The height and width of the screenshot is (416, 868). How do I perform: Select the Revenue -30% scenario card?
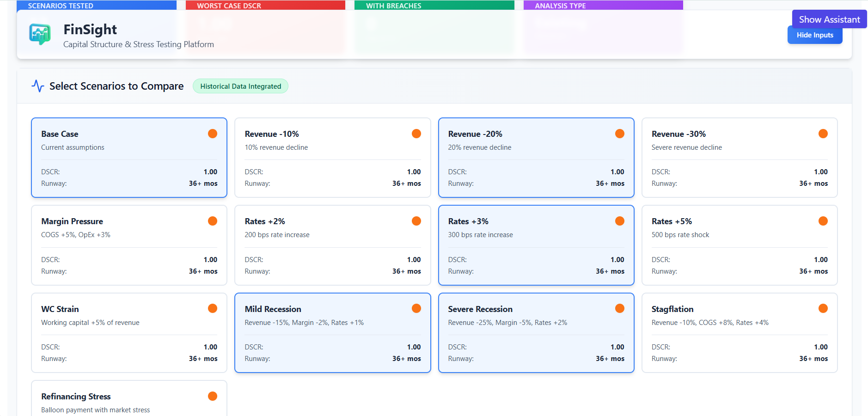point(739,157)
